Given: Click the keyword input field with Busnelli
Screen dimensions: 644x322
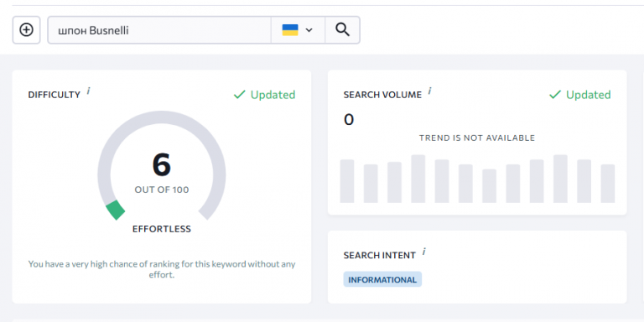Looking at the screenshot, I should tap(159, 30).
